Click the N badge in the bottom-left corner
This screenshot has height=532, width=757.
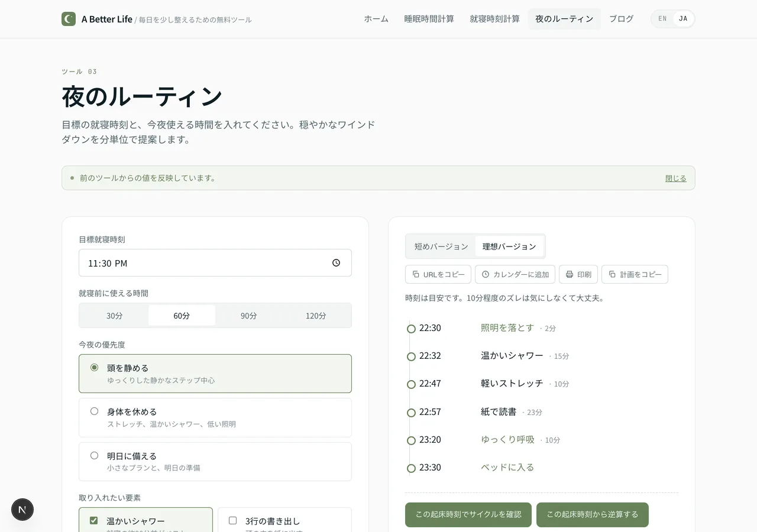pos(22,509)
